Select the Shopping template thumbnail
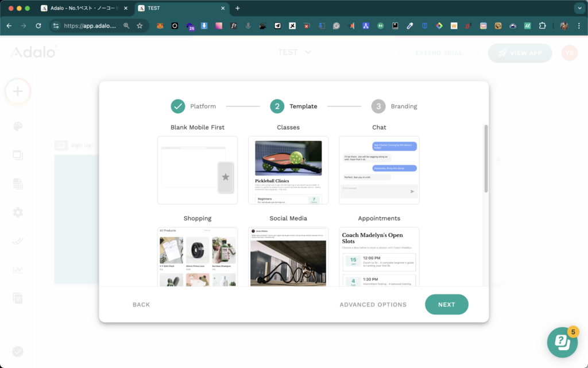Viewport: 588px width, 368px height. [198, 257]
